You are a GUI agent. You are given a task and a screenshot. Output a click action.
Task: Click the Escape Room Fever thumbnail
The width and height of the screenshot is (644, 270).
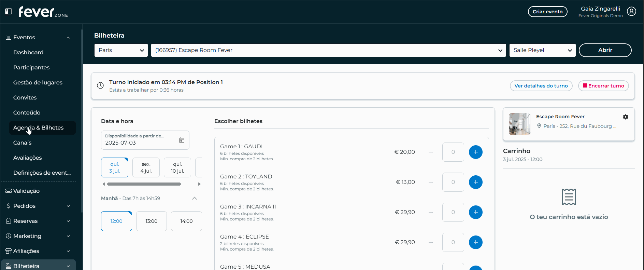tap(520, 124)
